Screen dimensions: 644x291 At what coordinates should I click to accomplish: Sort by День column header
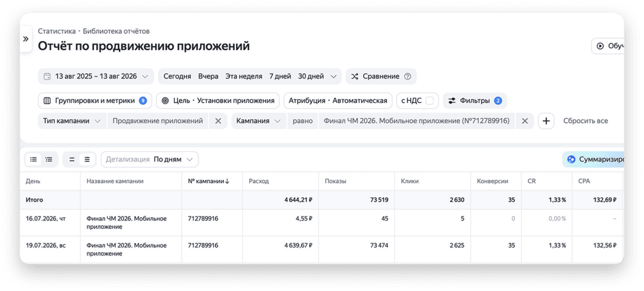33,181
